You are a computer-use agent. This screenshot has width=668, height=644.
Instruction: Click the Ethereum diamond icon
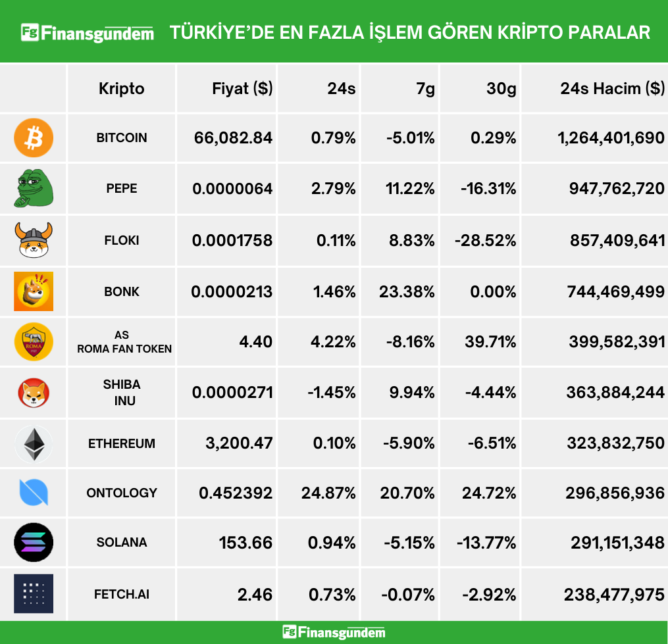(x=34, y=444)
